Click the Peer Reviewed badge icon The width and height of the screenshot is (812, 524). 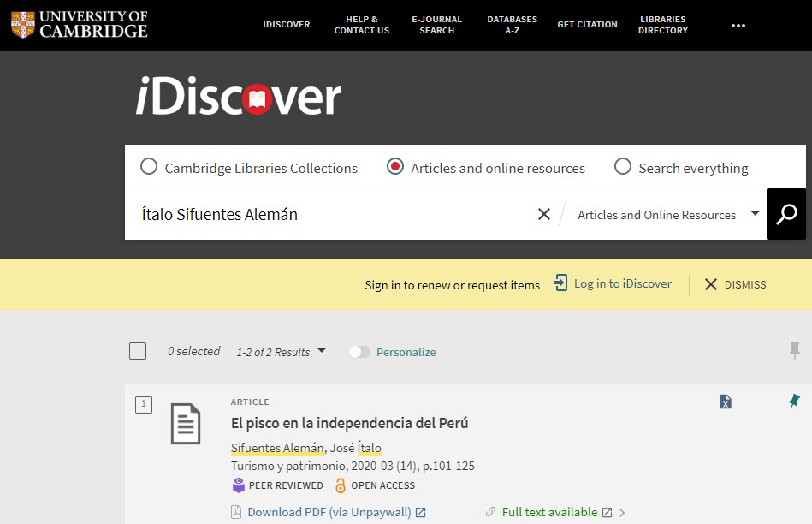tap(238, 485)
